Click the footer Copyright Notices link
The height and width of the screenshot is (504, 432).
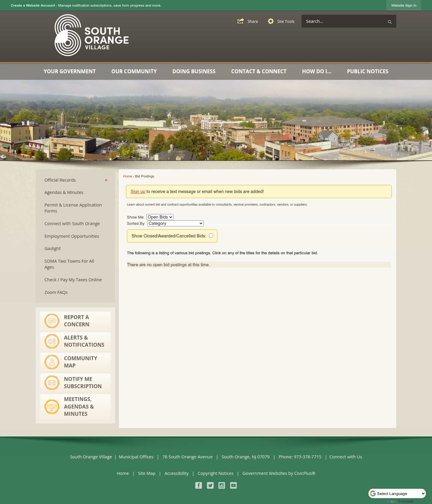pos(215,473)
